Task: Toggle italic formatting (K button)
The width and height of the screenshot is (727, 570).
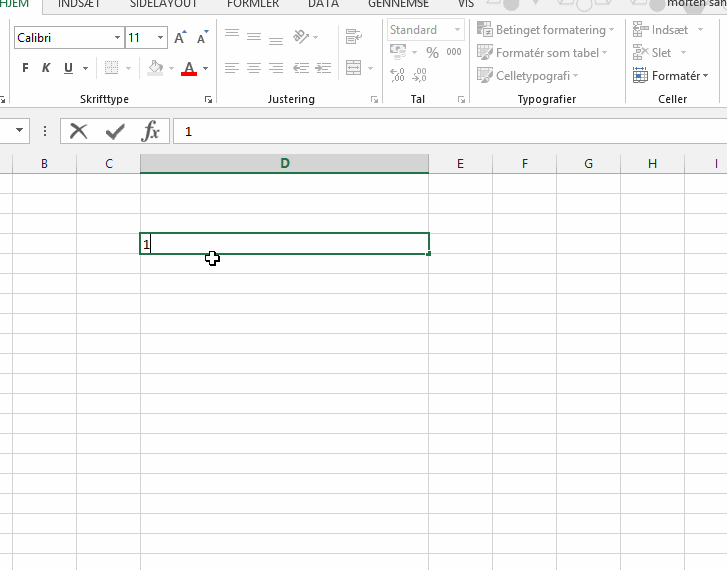Action: pyautogui.click(x=46, y=68)
